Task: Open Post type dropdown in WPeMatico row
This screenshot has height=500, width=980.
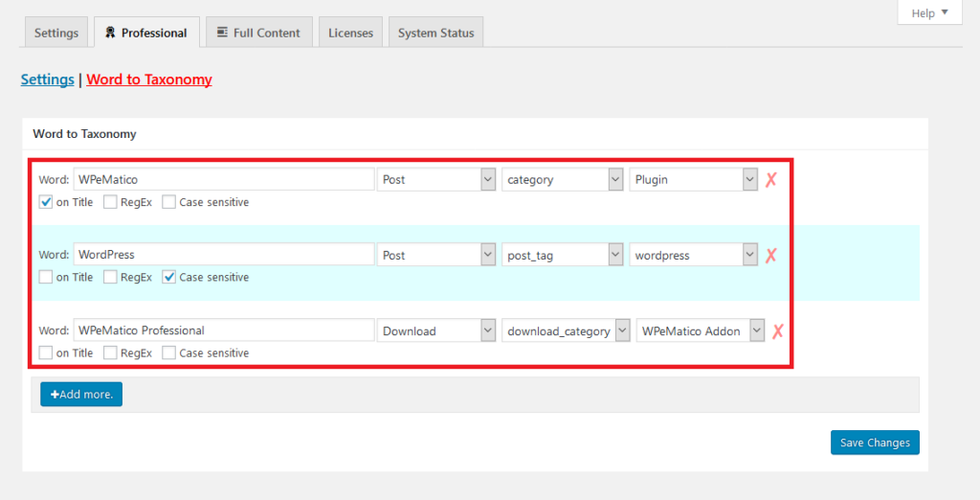Action: point(436,180)
